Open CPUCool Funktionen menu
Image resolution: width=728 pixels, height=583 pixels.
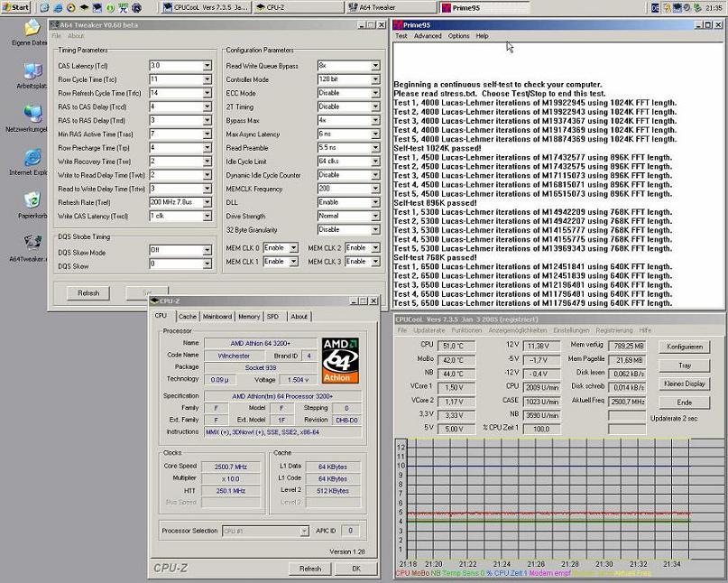coord(466,330)
